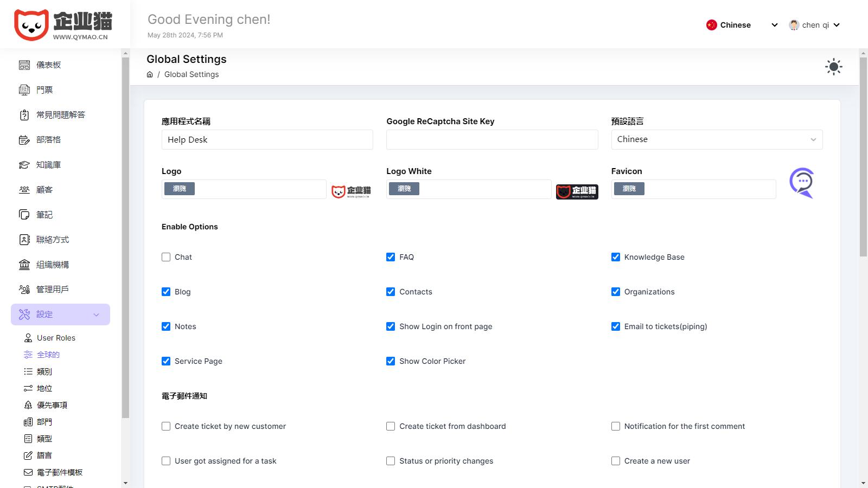Click the notes icon in the sidebar

click(24, 215)
